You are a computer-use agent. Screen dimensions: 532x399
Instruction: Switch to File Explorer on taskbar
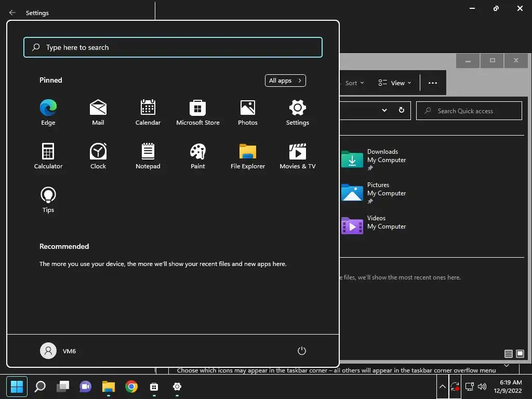click(x=109, y=387)
